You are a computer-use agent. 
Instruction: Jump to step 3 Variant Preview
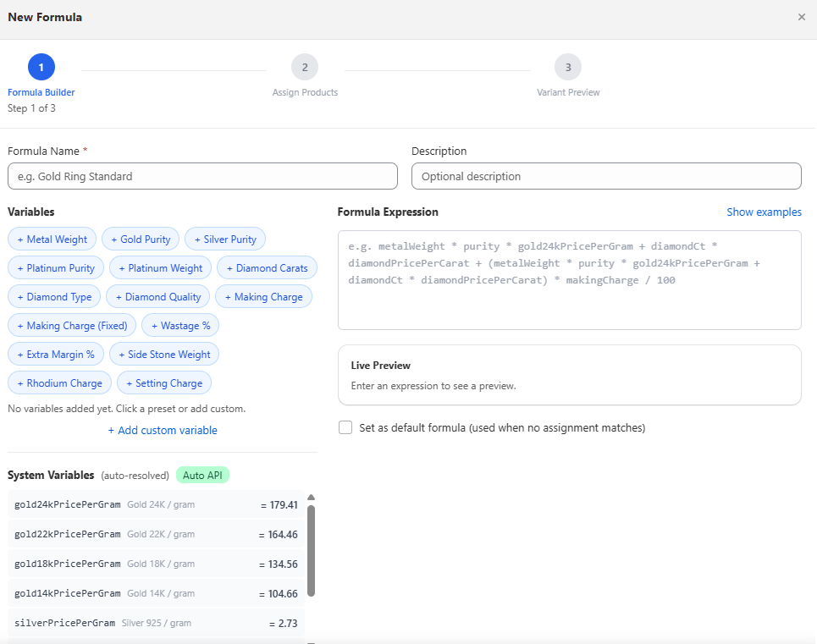click(x=568, y=68)
